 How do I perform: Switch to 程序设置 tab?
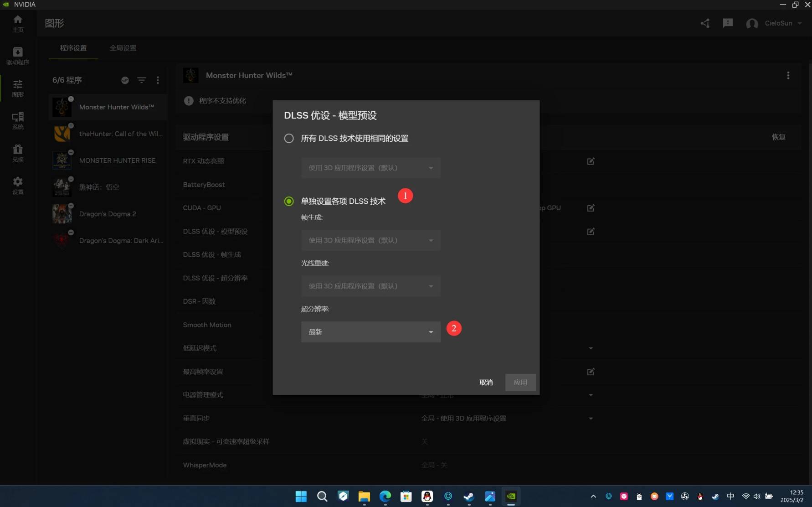coord(73,48)
